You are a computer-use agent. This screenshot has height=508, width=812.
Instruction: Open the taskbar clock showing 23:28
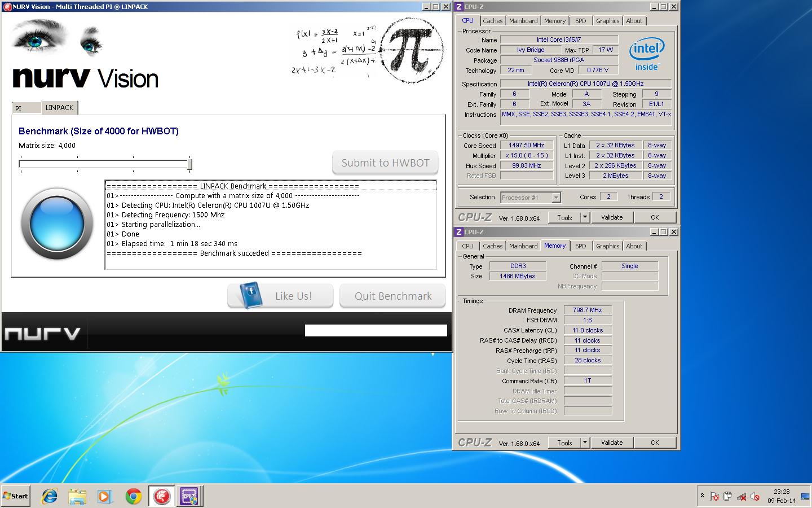click(x=782, y=496)
